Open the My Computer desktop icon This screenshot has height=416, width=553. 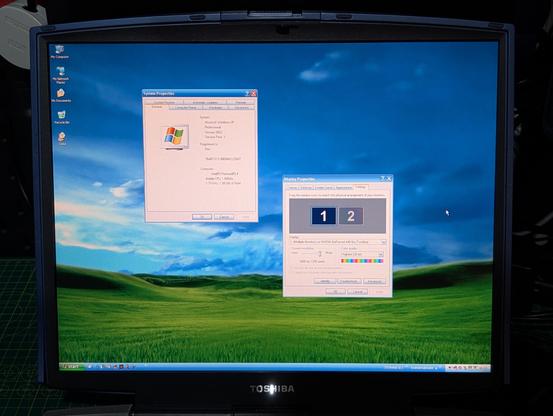[60, 51]
